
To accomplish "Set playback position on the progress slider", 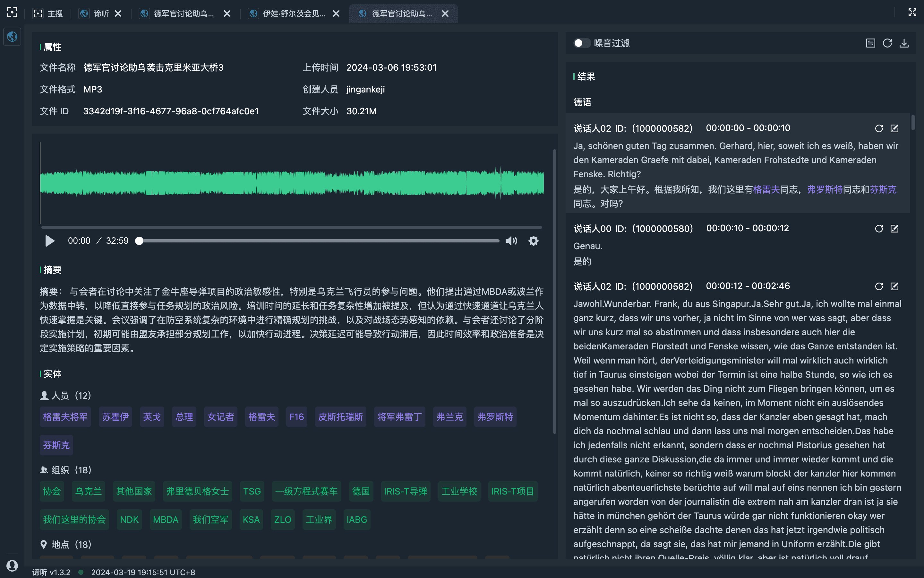I will 319,241.
